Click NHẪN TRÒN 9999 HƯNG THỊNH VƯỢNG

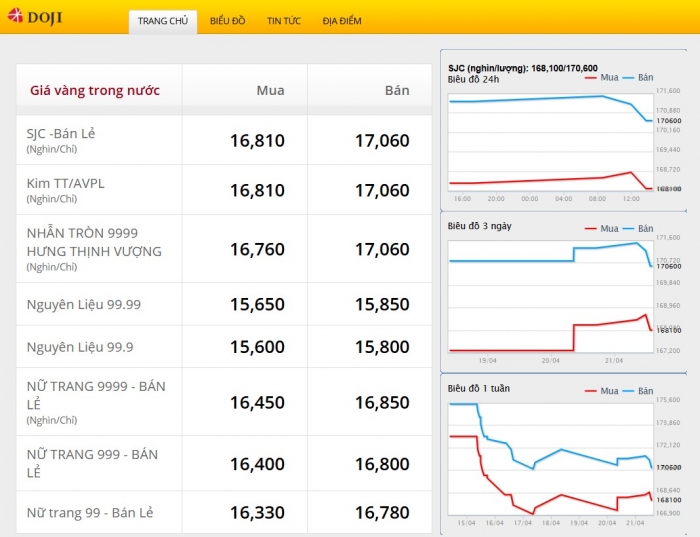[93, 241]
